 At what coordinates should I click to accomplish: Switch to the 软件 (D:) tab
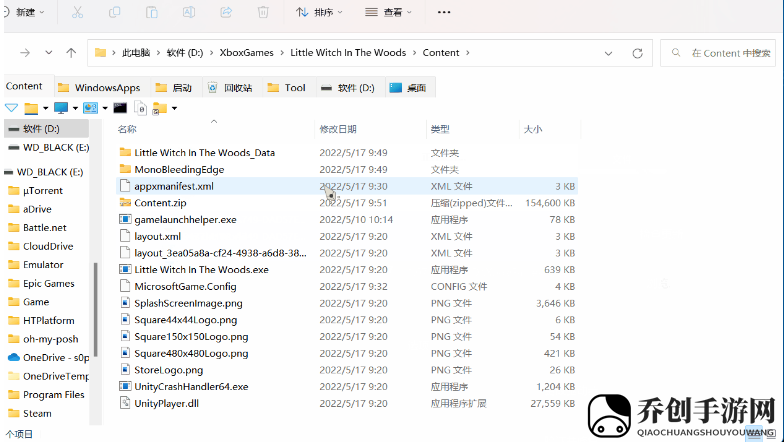point(348,88)
